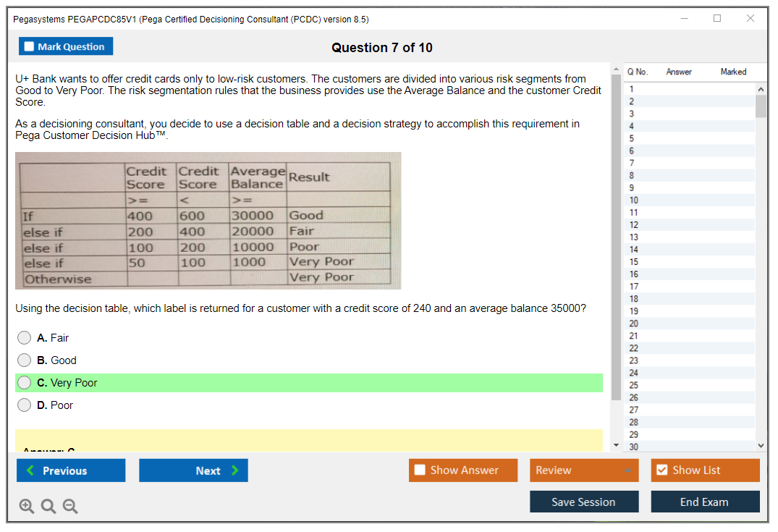Tick the Mark Question checkbox
This screenshot has width=778, height=532.
coord(30,46)
